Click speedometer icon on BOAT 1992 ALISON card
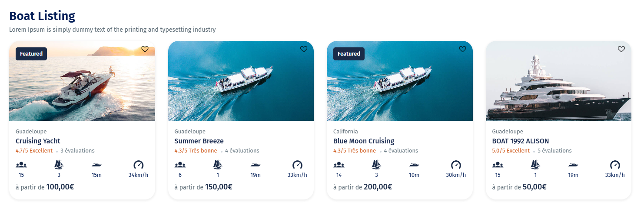Screen dimensions: 644x209 click(614, 165)
